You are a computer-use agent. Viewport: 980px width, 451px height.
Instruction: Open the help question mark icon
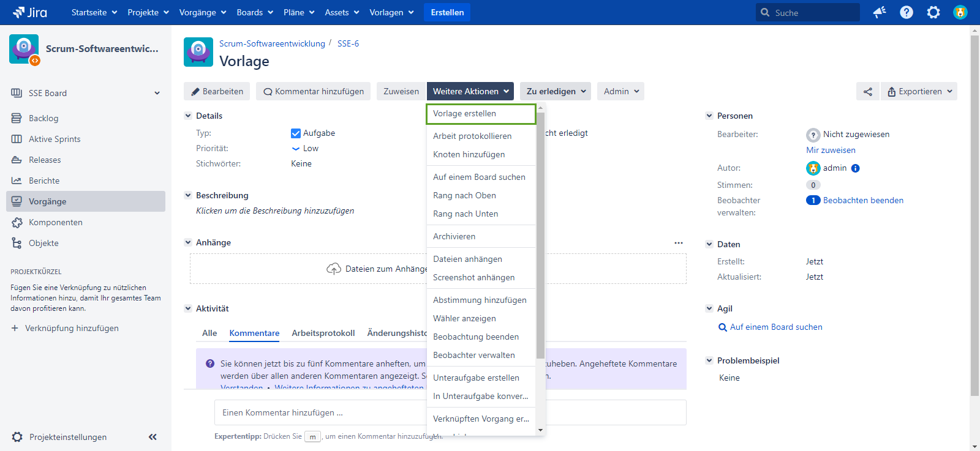click(907, 12)
